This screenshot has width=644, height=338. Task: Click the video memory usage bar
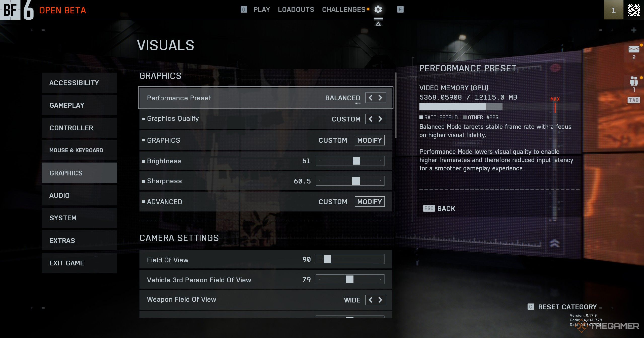coord(499,107)
